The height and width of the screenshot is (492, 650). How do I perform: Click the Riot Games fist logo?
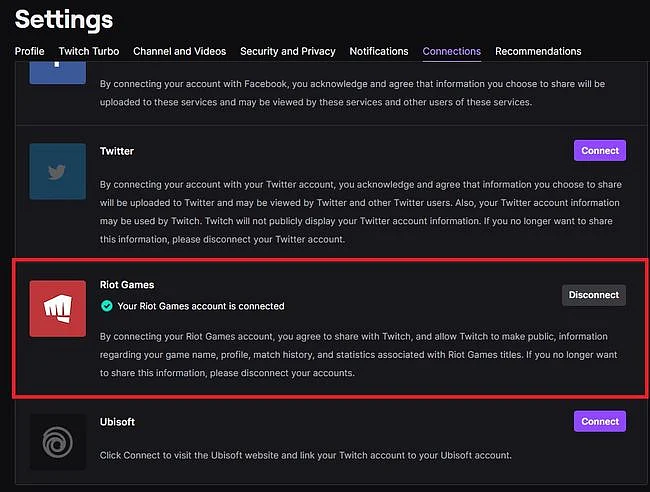click(x=58, y=308)
